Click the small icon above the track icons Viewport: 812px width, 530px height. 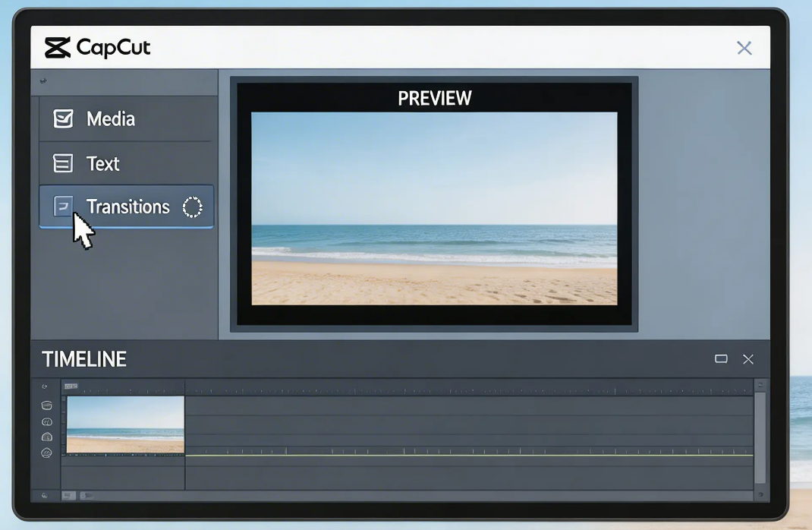(x=44, y=386)
